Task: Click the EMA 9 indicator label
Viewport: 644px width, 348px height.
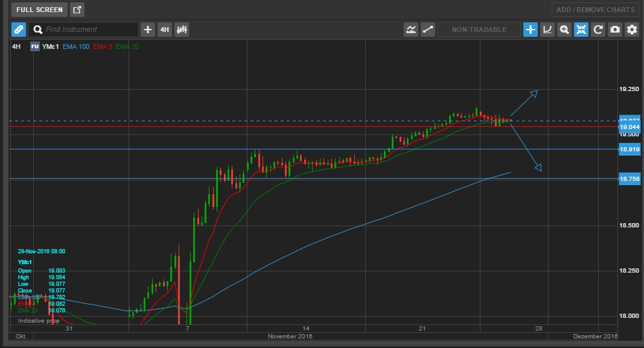Action: [103, 47]
